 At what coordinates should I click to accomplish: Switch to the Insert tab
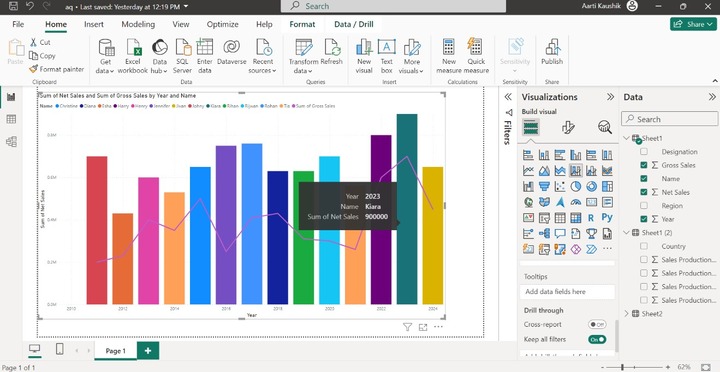click(94, 24)
